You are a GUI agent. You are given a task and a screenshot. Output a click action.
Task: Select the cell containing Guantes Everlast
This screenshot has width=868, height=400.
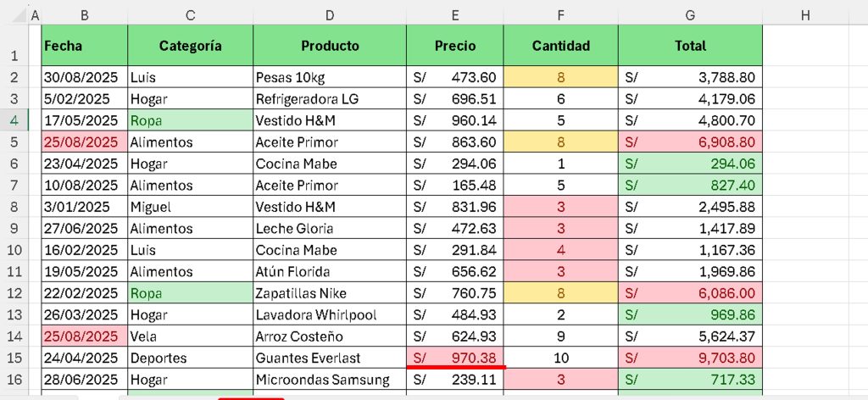pos(330,358)
